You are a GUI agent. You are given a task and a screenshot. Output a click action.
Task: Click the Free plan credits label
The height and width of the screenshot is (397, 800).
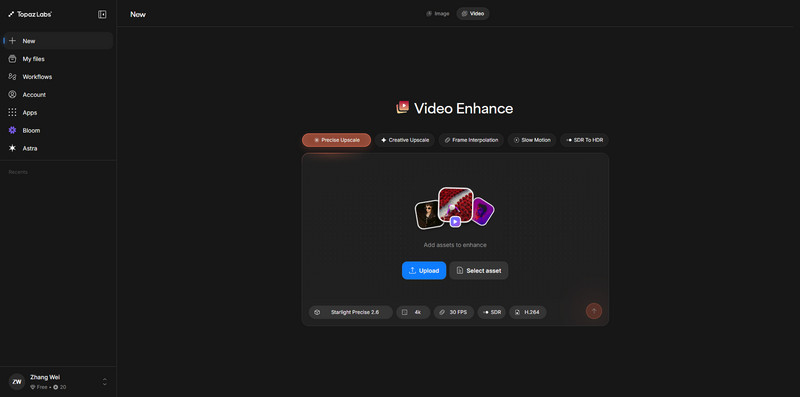48,387
